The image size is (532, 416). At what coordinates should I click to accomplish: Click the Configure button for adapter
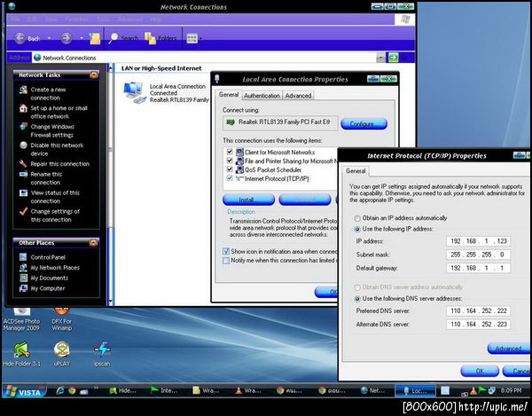pos(362,123)
